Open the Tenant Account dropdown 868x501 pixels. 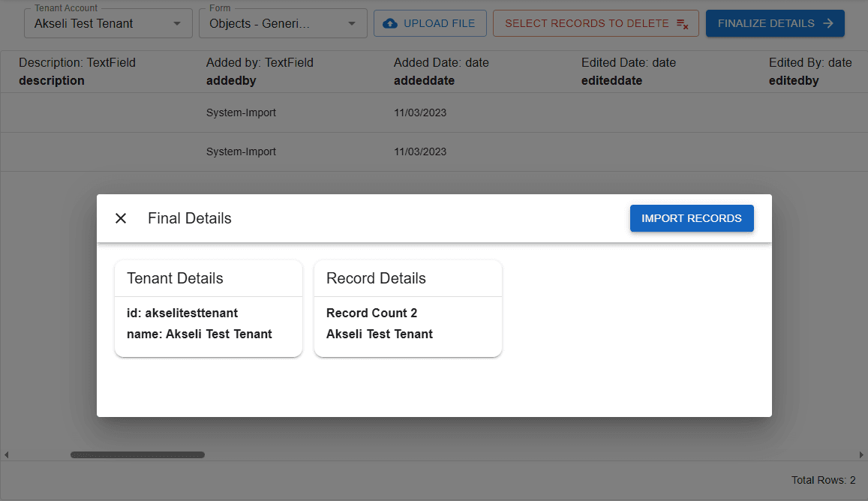[x=108, y=23]
